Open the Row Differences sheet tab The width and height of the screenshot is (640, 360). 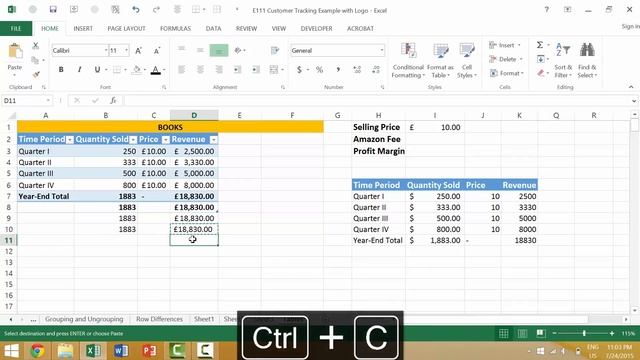tap(159, 319)
